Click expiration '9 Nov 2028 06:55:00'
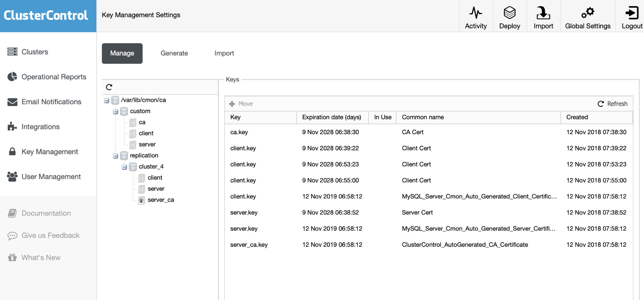 pos(331,180)
